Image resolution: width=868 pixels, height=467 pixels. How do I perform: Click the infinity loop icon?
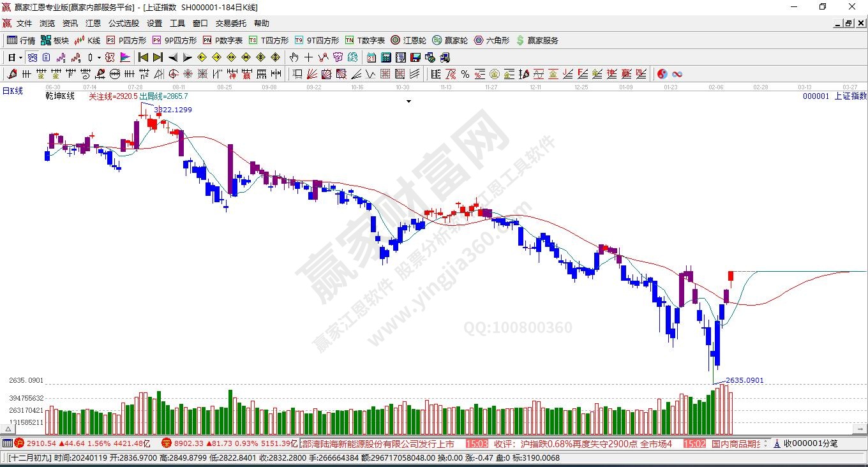pos(677,74)
